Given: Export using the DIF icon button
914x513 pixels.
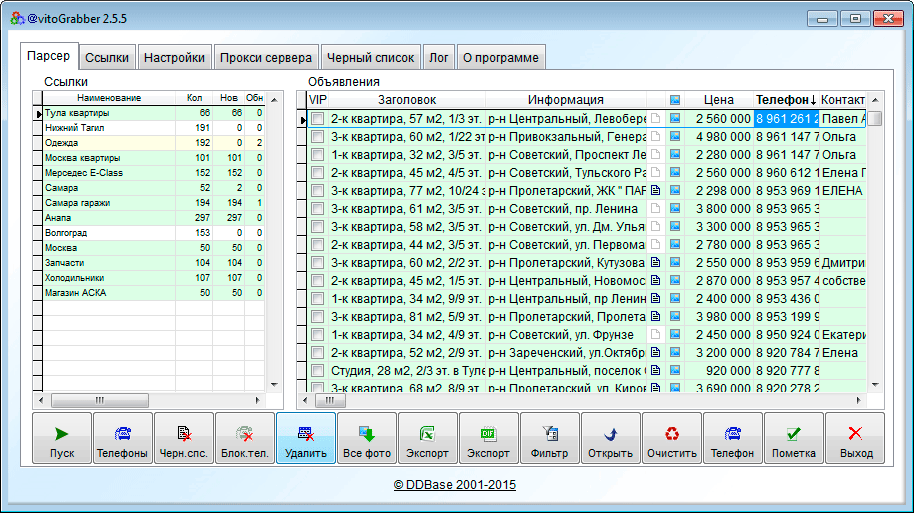Looking at the screenshot, I should 489,438.
